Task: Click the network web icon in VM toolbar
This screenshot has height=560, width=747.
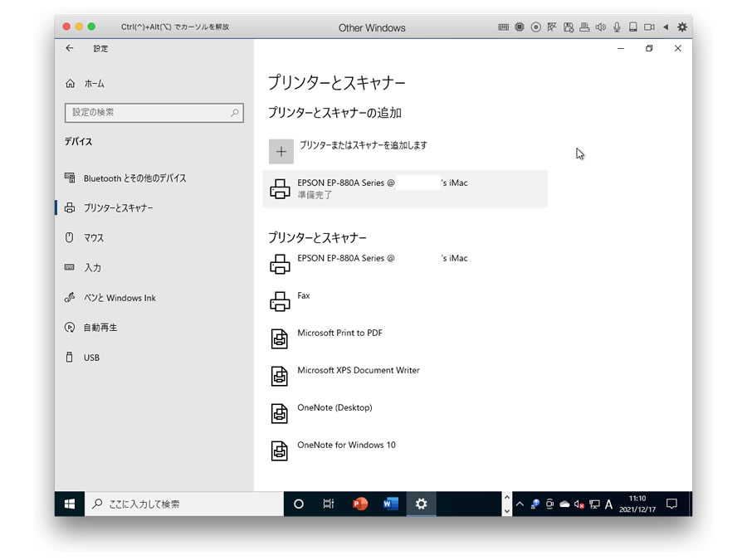Action: (x=552, y=27)
